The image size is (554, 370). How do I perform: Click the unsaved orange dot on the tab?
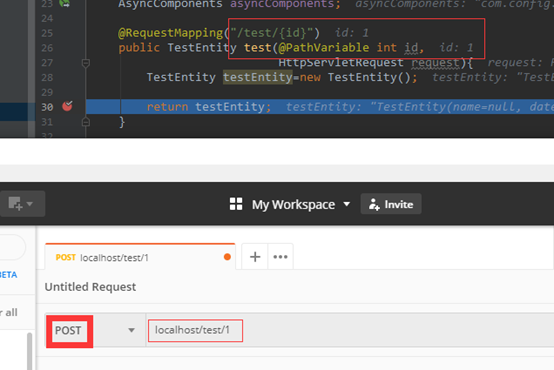[x=227, y=257]
